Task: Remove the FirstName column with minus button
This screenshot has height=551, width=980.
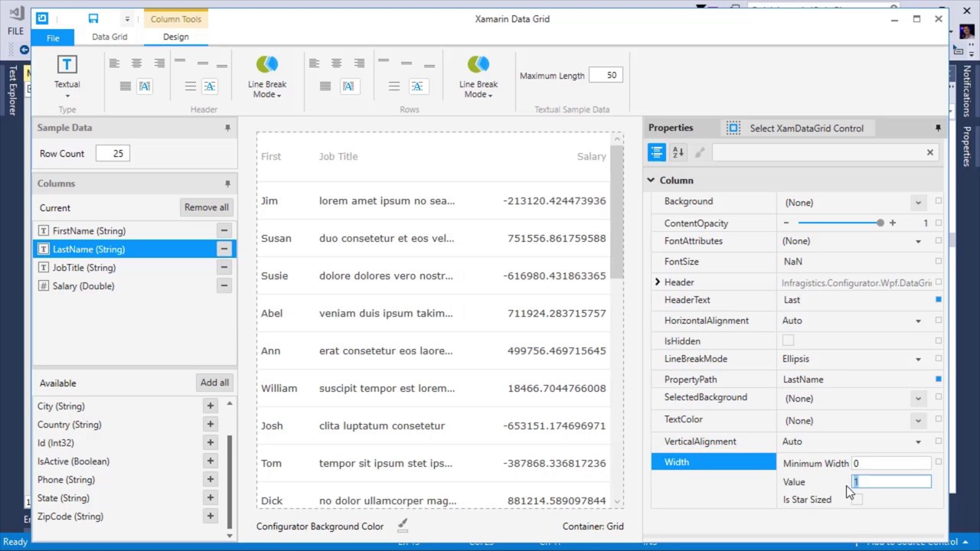Action: click(224, 230)
